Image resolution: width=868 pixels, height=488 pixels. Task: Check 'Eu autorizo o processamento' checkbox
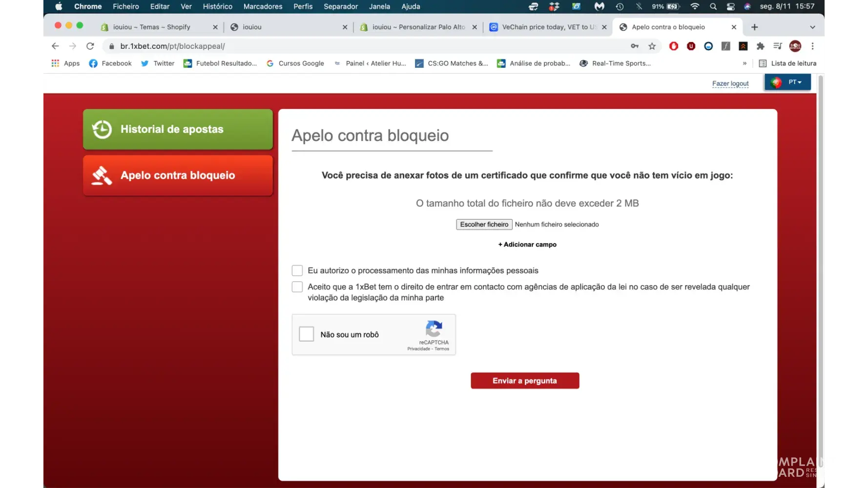(x=297, y=270)
